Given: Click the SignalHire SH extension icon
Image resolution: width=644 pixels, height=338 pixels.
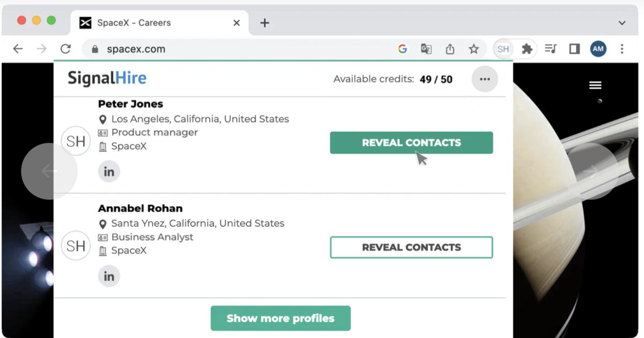Looking at the screenshot, I should [x=503, y=49].
